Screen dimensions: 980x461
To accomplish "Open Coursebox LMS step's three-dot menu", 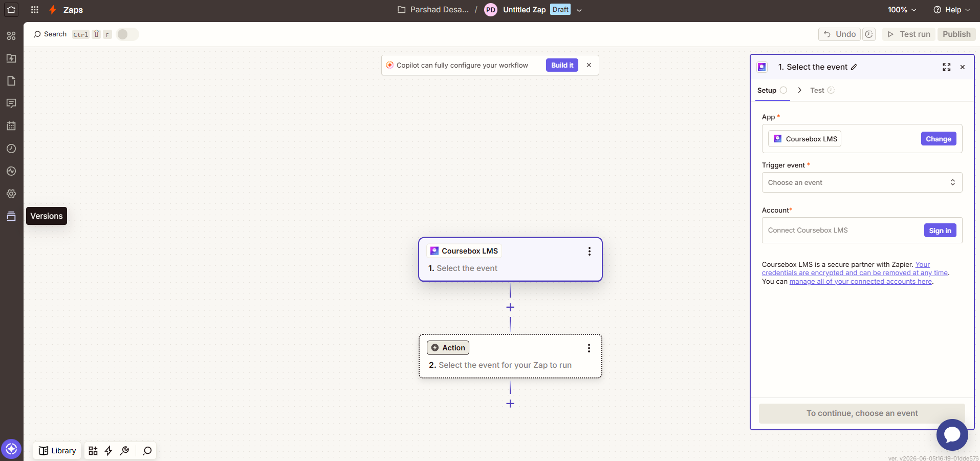I will click(590, 251).
